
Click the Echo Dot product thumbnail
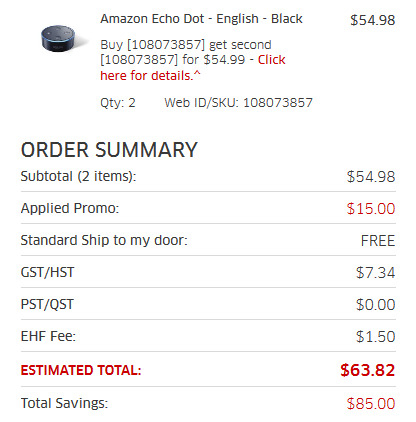click(x=59, y=39)
